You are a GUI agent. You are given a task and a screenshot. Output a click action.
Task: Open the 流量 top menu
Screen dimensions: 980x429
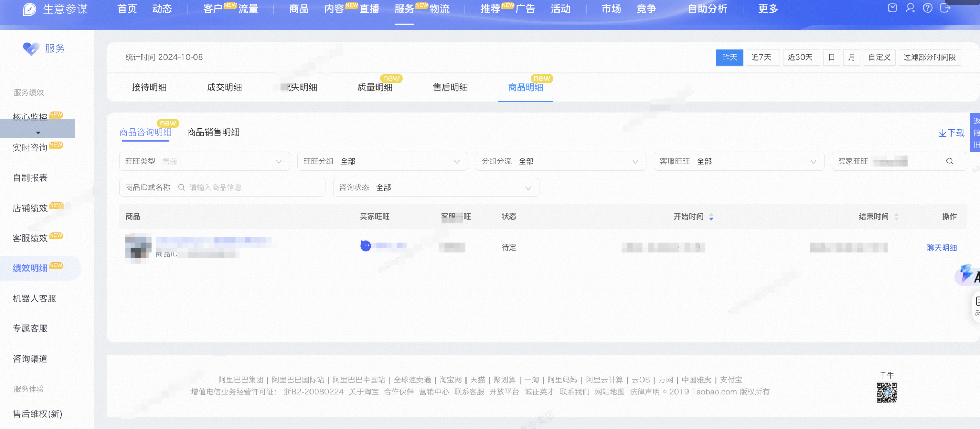(x=248, y=9)
